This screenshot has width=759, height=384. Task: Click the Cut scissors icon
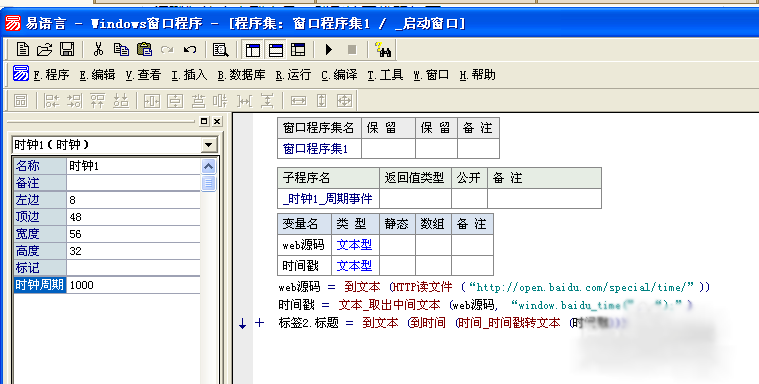[98, 49]
